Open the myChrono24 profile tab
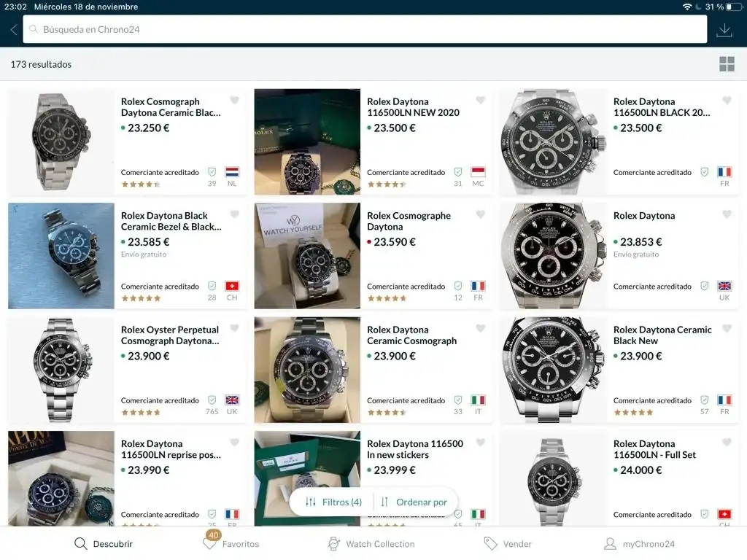Viewport: 747px width, 560px height. coord(639,544)
